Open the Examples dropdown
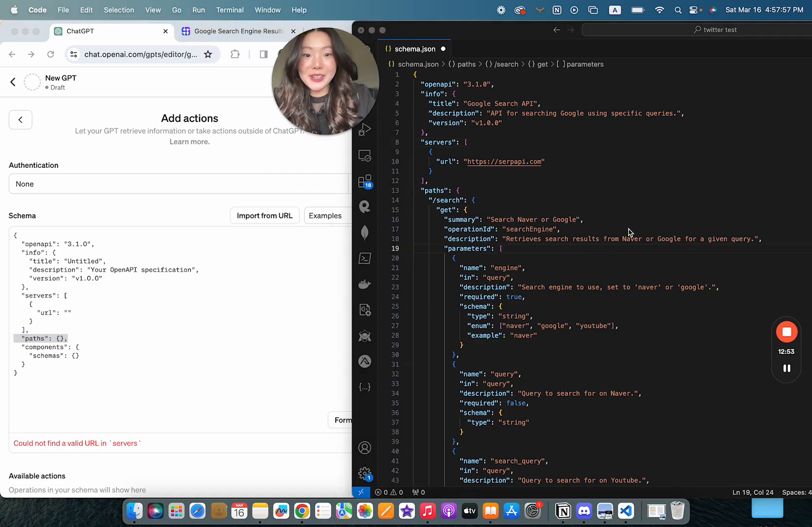 (327, 216)
